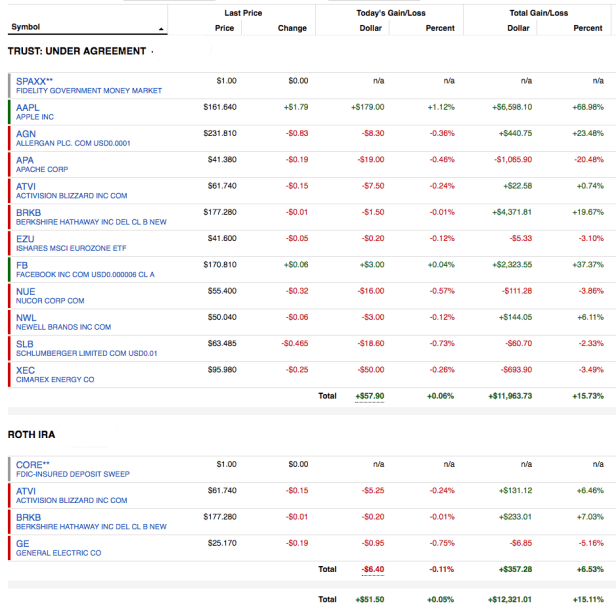Viewport: 616px width, 614px height.
Task: Sort by Percent under Total Gain/Loss
Action: 589,28
